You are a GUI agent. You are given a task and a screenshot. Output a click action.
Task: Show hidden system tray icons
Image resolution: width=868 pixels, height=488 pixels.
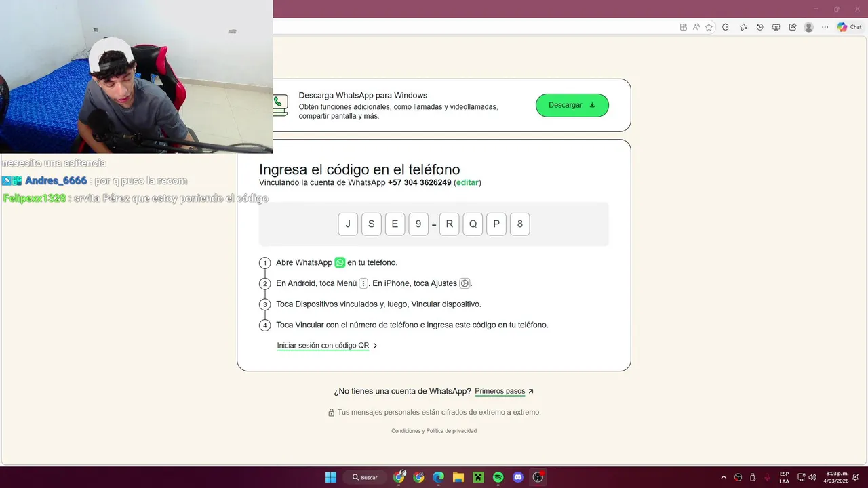pyautogui.click(x=724, y=477)
